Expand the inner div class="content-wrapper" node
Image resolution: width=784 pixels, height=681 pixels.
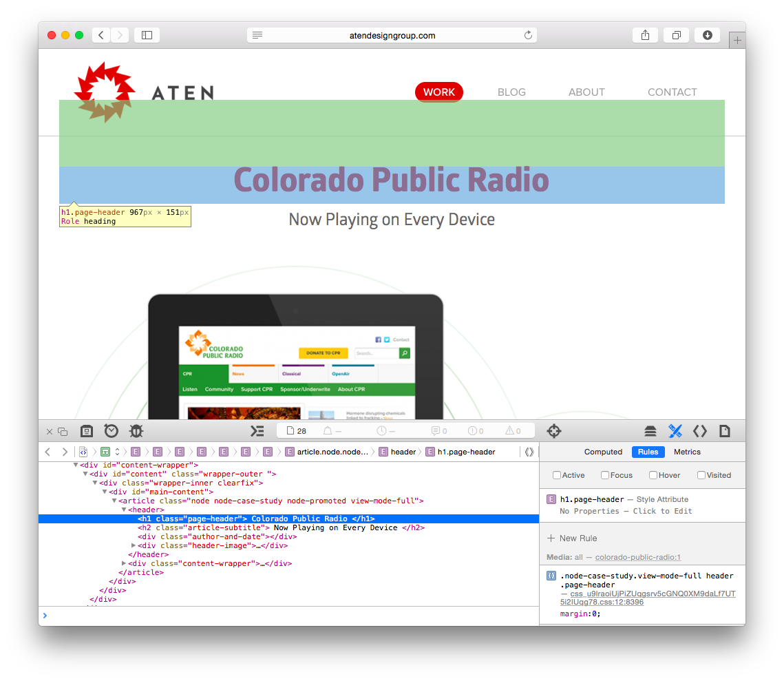(124, 563)
